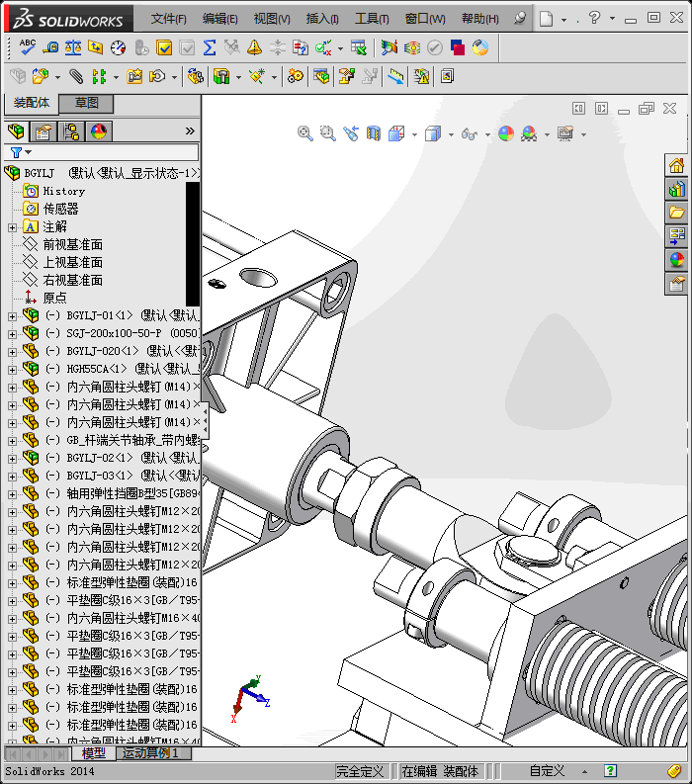Screen dimensions: 692x784
Task: Switch to the 草图 command tab
Action: [x=86, y=103]
